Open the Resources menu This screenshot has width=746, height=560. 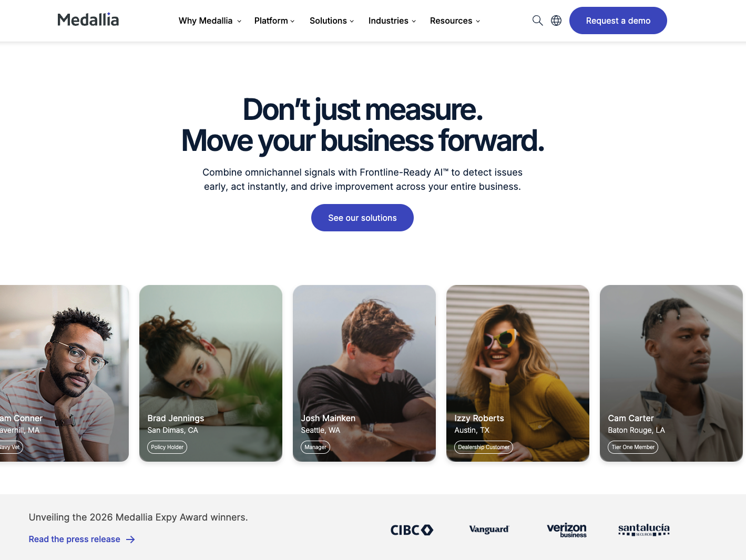pos(455,21)
